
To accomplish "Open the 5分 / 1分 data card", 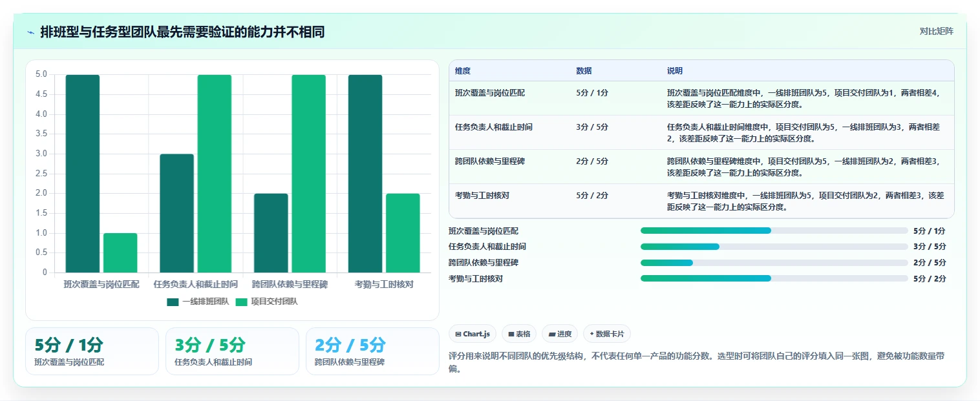I will [x=92, y=351].
